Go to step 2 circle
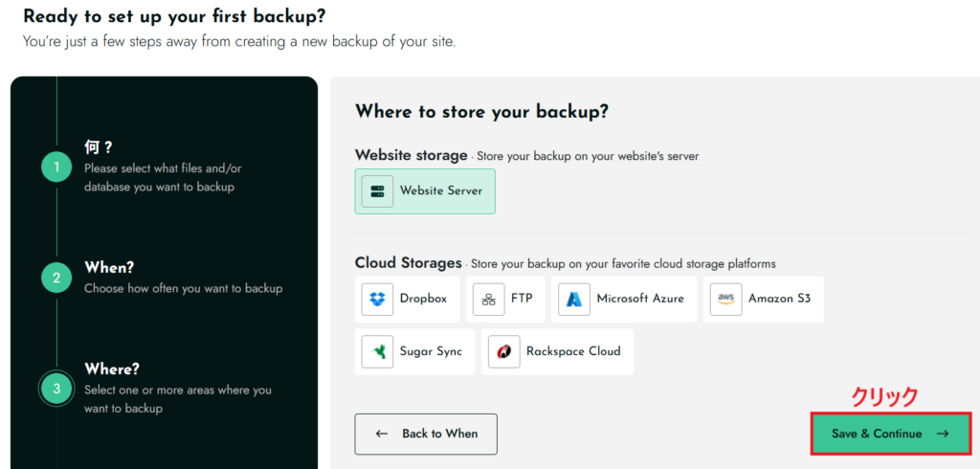 [56, 278]
